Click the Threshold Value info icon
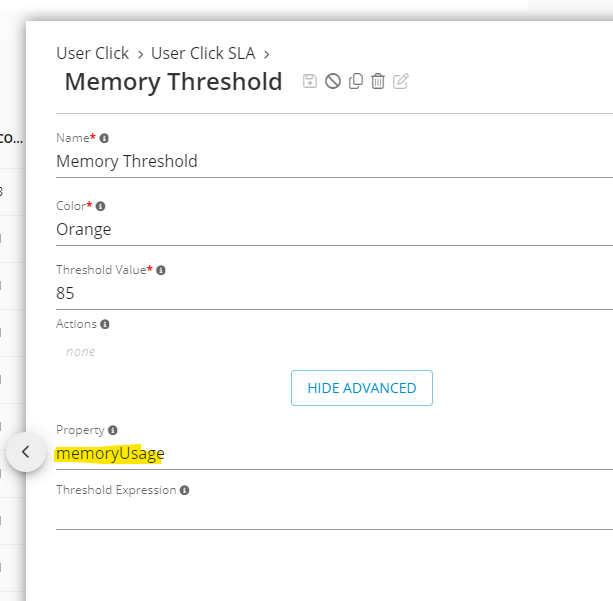Screen dimensions: 613x601 pos(161,270)
